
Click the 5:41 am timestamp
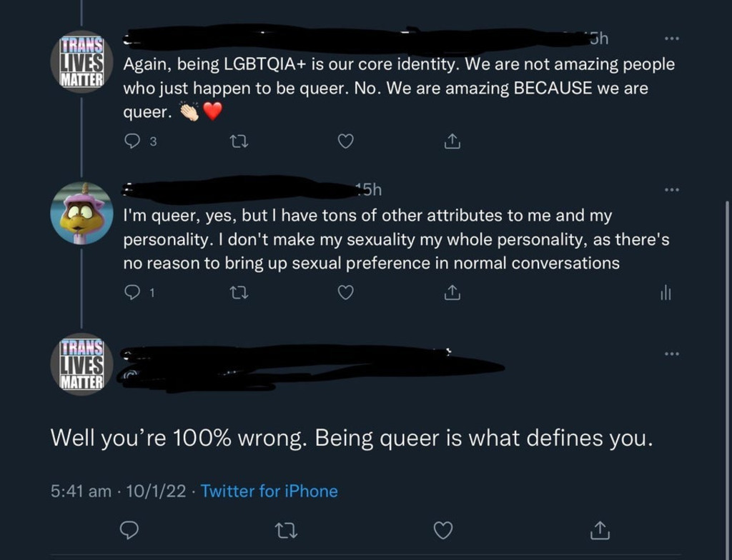click(81, 491)
